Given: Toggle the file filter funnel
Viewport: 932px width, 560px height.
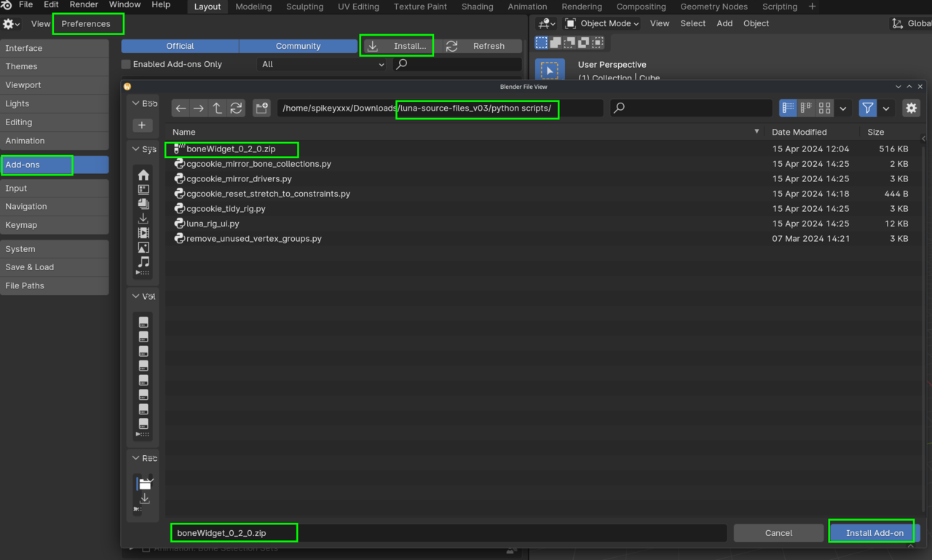Looking at the screenshot, I should (x=867, y=108).
